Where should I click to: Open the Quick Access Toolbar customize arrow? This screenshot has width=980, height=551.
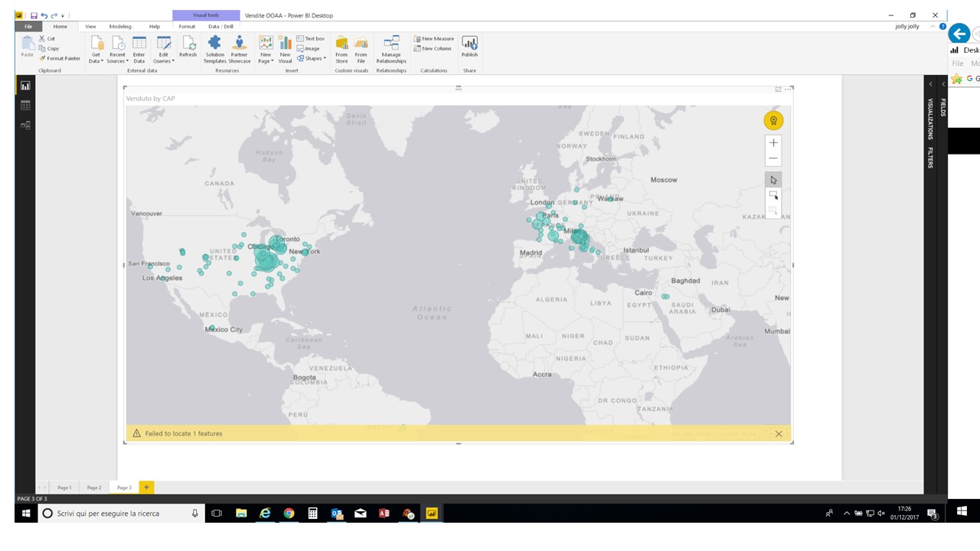coord(63,15)
